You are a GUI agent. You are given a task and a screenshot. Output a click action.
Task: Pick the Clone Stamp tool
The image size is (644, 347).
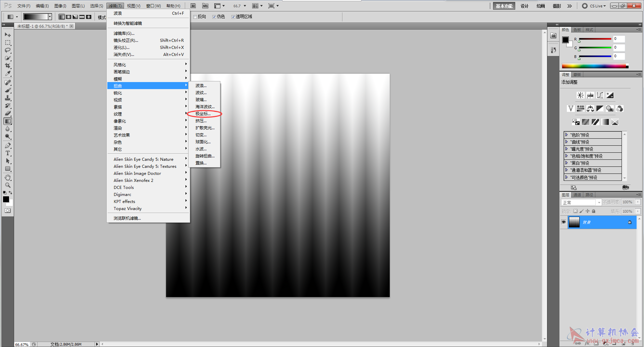click(x=8, y=98)
